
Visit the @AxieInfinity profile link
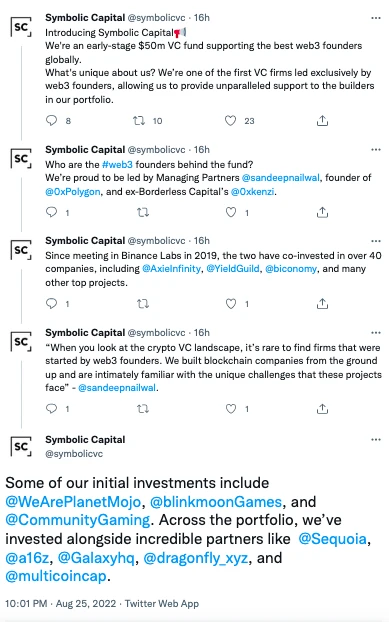click(x=171, y=269)
